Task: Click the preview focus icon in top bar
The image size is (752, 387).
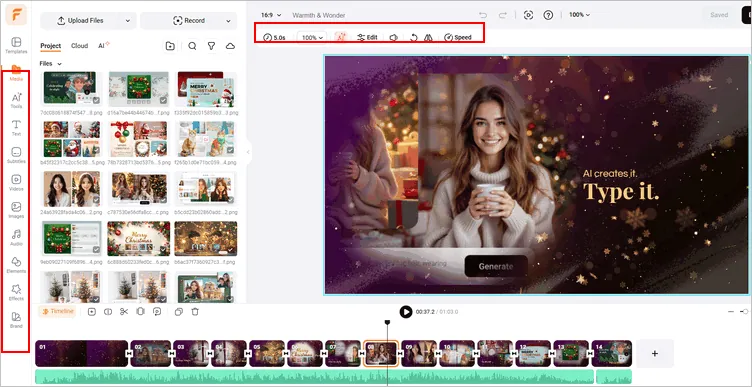Action: 529,15
